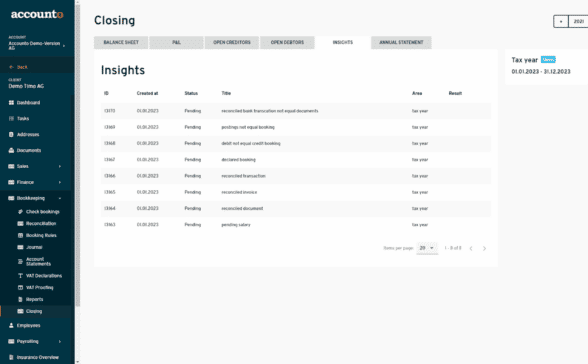Expand the account selector Accounto Demo-Version AG
The width and height of the screenshot is (588, 364).
click(x=64, y=46)
